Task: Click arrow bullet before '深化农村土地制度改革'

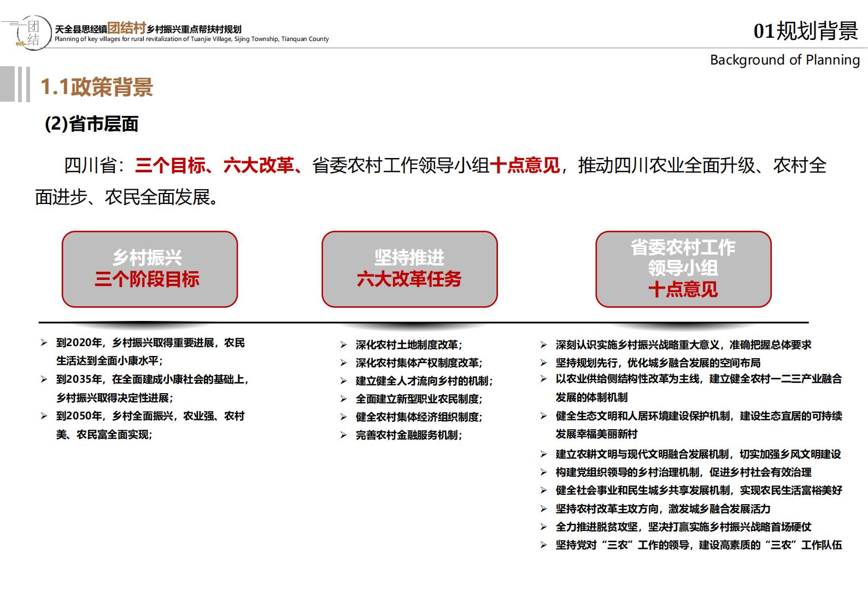Action: pyautogui.click(x=343, y=345)
